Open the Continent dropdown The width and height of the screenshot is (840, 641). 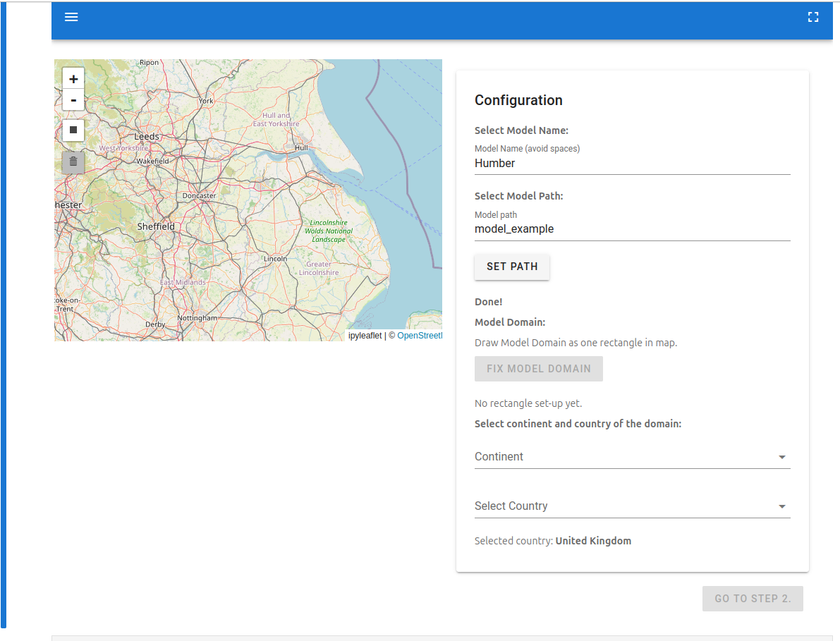(x=632, y=457)
